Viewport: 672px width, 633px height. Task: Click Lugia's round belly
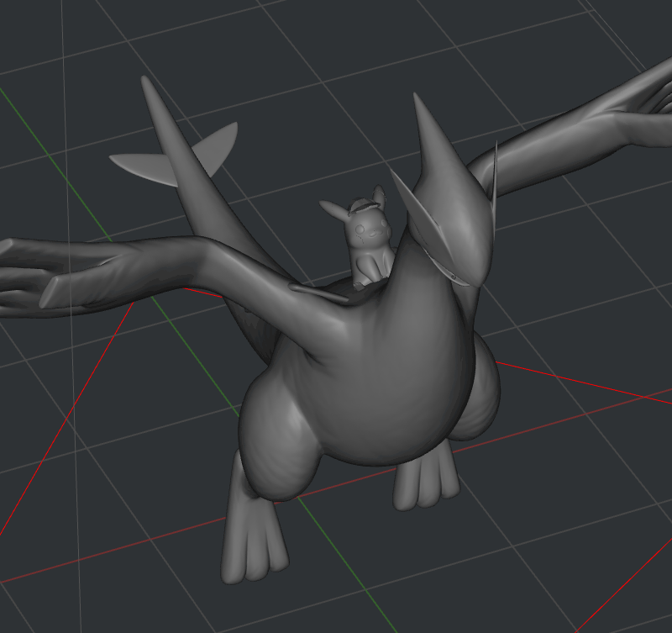378,387
